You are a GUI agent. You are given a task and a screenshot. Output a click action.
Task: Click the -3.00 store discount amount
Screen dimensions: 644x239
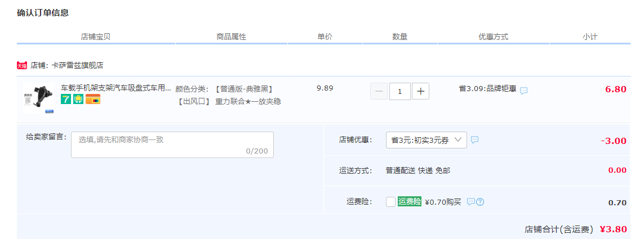[x=614, y=141]
